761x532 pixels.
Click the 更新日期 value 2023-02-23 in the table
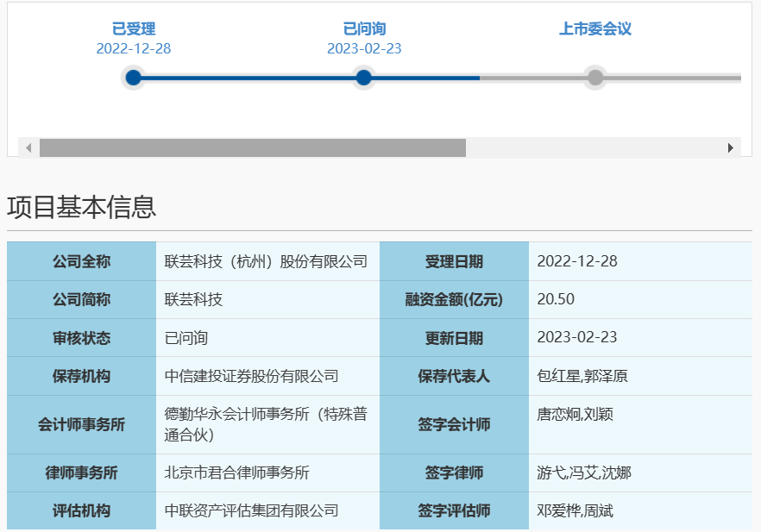point(577,337)
